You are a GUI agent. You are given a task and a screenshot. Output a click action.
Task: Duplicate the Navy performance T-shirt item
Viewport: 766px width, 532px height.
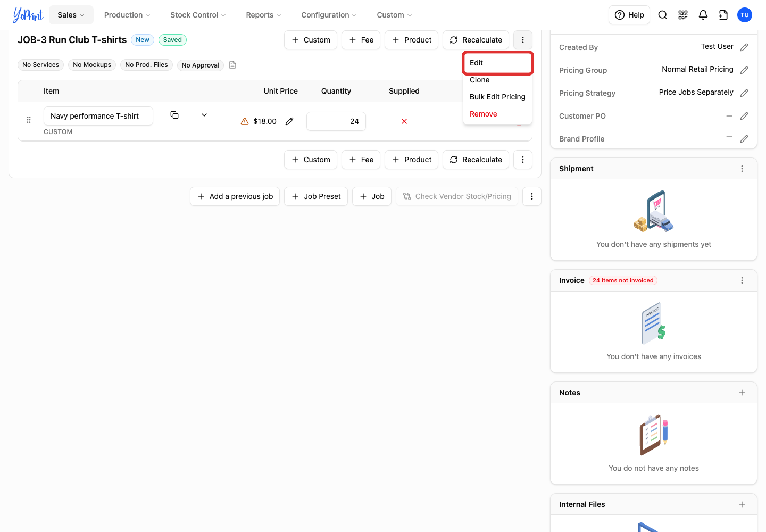pos(174,115)
